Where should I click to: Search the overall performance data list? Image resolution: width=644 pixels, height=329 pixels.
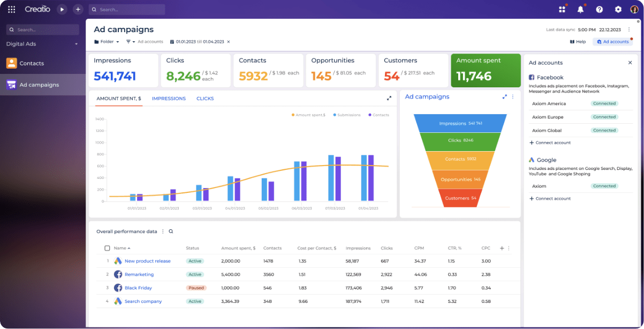[x=171, y=231]
